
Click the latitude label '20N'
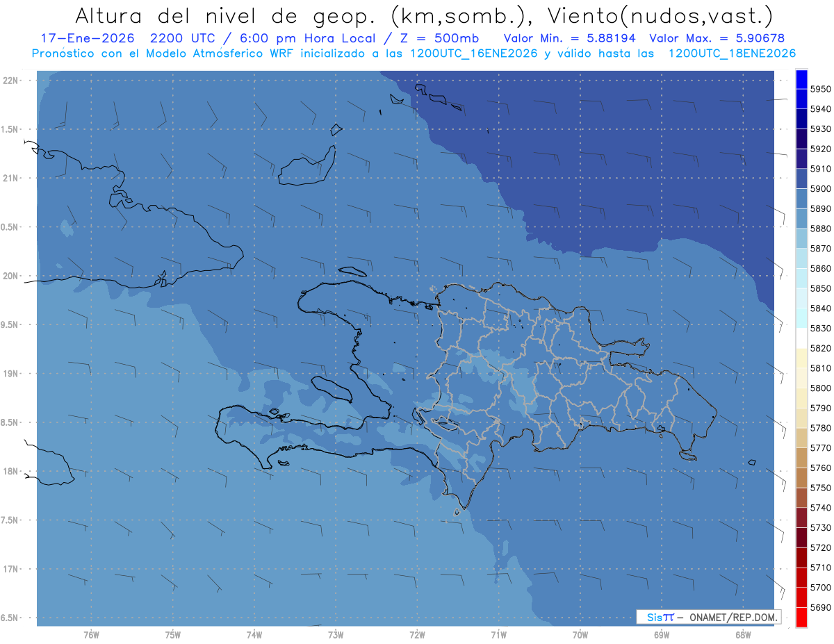12,276
